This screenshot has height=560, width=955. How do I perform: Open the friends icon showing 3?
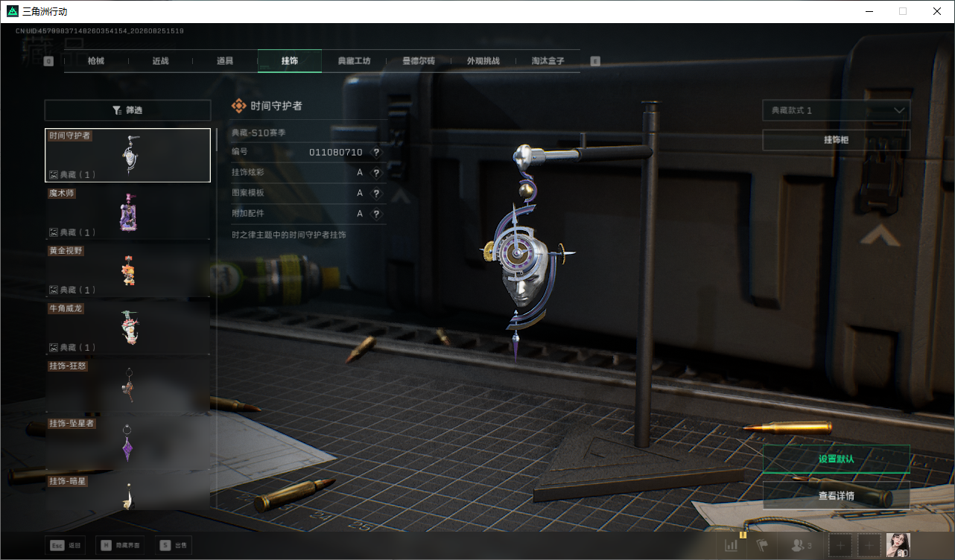[x=801, y=546]
